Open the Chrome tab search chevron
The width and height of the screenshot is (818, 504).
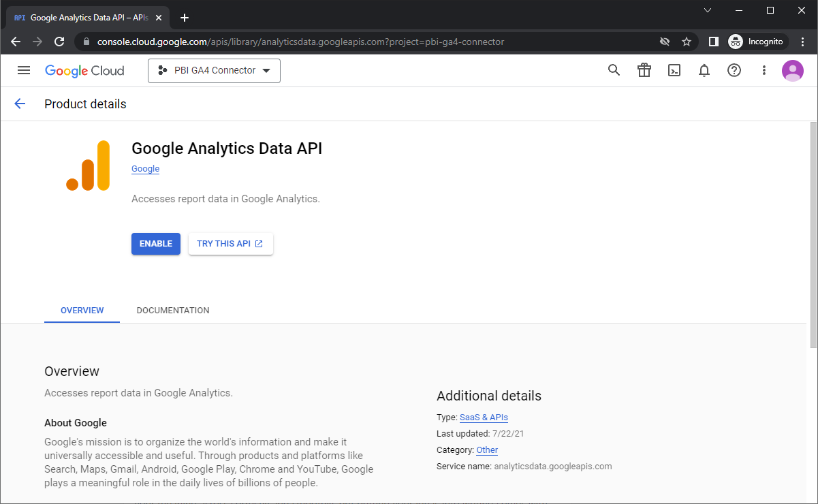(708, 10)
